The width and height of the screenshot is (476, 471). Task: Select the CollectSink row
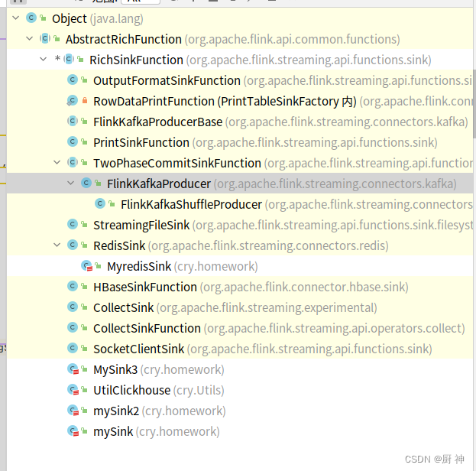click(x=240, y=307)
